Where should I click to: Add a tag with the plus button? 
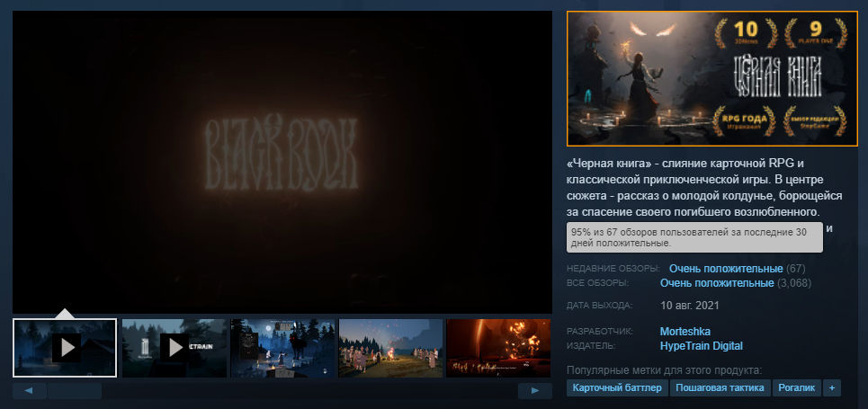831,388
